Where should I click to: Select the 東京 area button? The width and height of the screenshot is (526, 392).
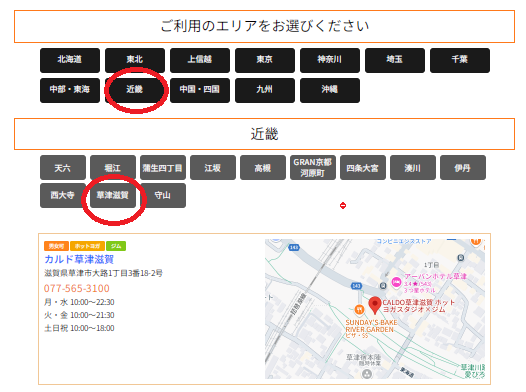pos(265,60)
